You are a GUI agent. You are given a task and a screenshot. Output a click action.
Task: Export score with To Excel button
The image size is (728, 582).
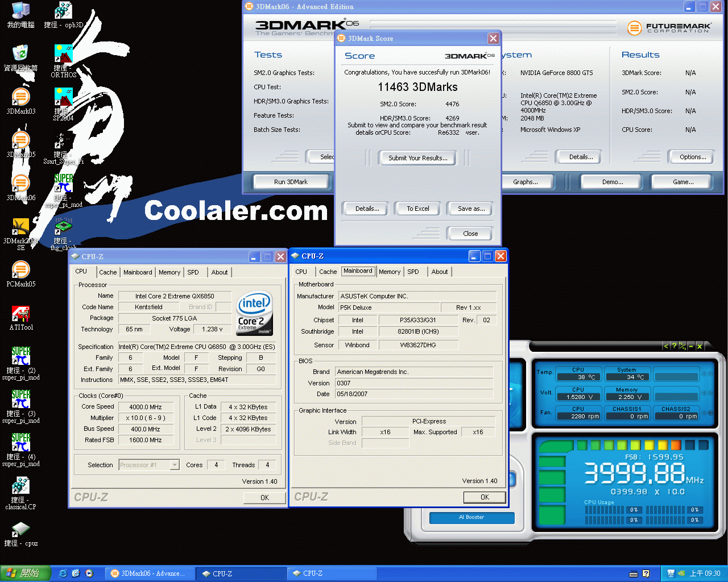(418, 209)
